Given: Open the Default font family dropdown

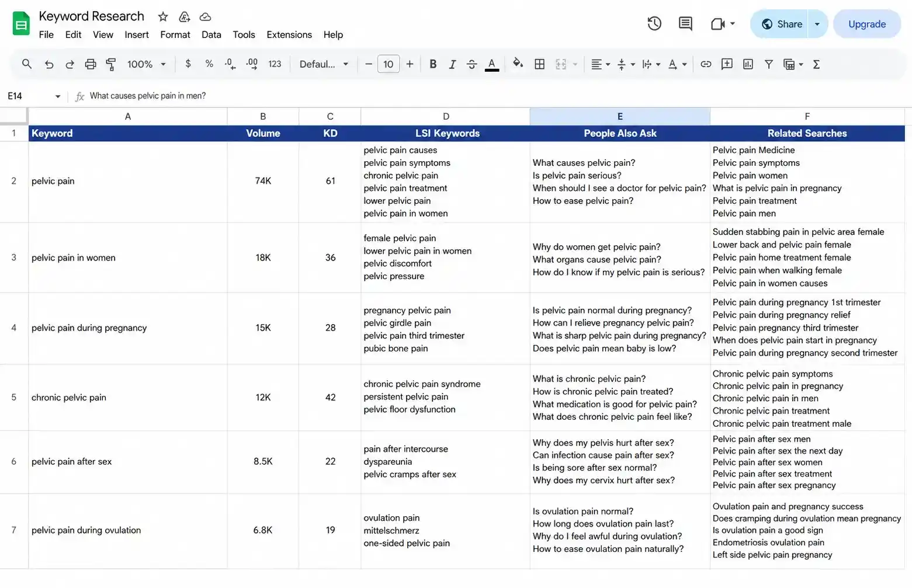Looking at the screenshot, I should 324,64.
